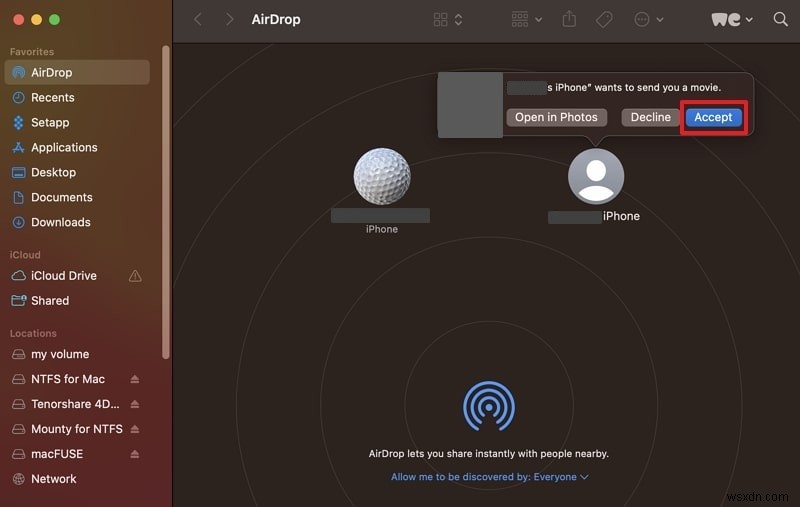Go forward with the toolbar right chevron
Viewport: 800px width, 507px height.
coord(230,19)
